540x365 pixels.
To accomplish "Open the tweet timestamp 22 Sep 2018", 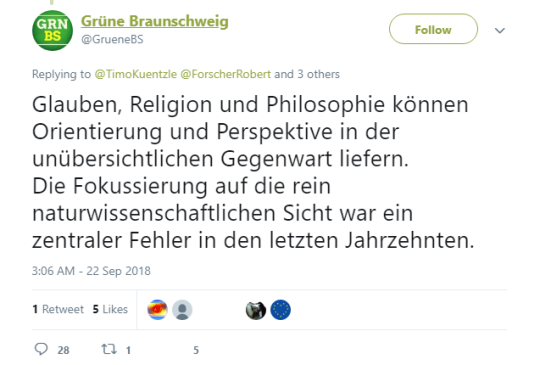I will [91, 271].
